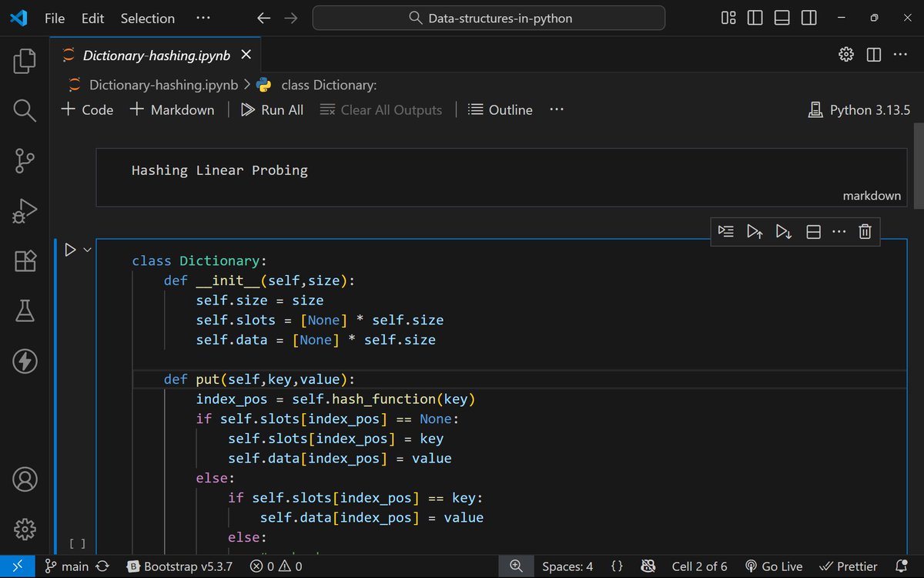Open the Extensions view

click(24, 260)
